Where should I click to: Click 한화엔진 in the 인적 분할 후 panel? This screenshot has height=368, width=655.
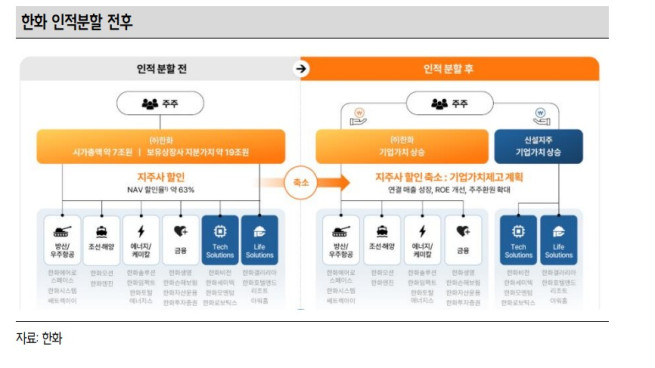(x=382, y=283)
